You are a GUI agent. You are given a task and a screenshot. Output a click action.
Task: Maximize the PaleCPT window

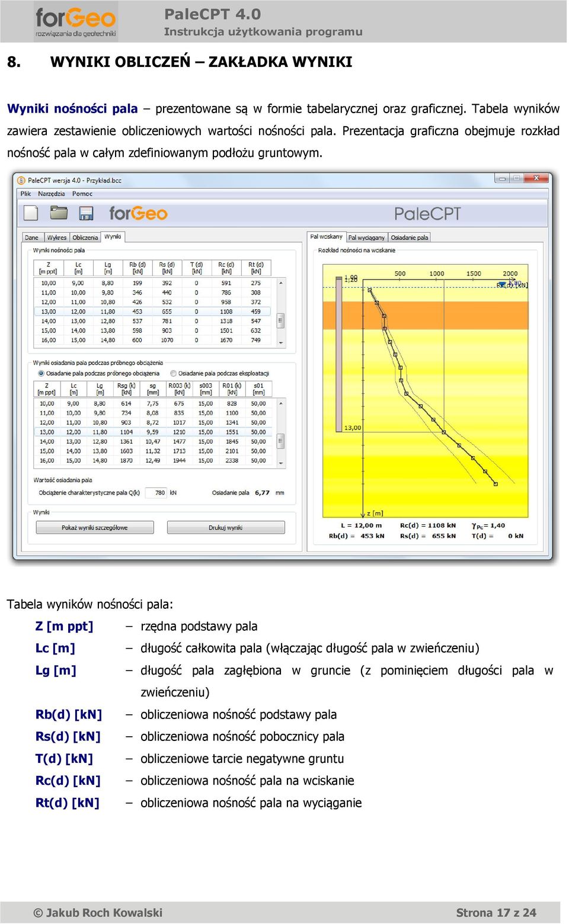(x=516, y=178)
